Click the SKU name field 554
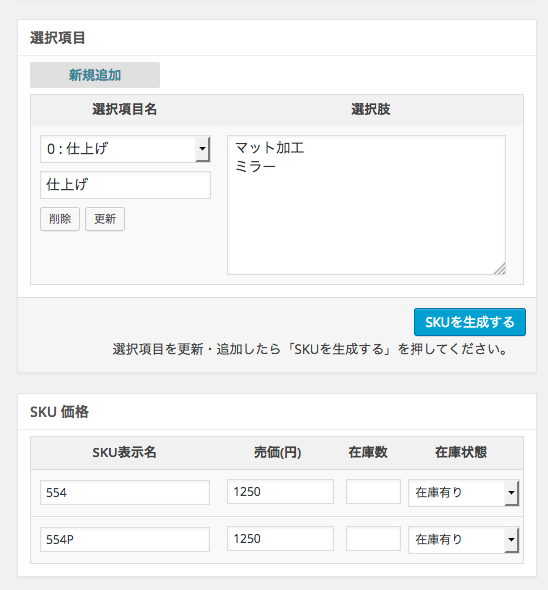 (x=125, y=492)
